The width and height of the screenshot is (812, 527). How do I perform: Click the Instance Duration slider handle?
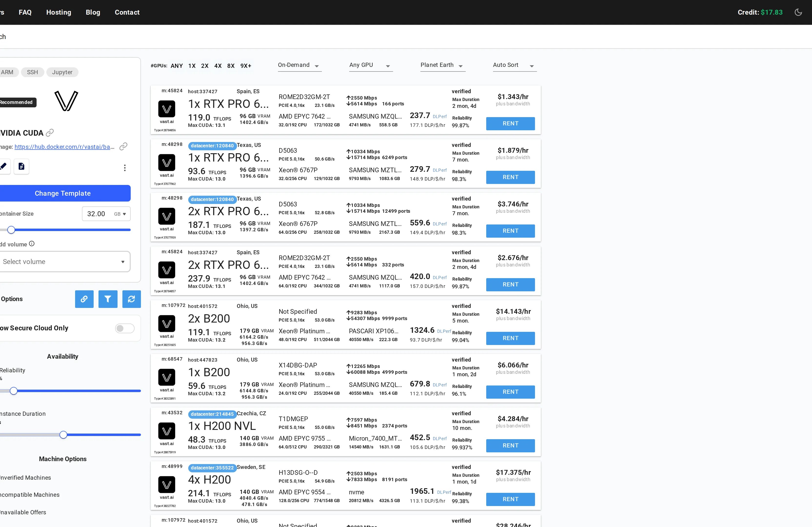click(63, 435)
